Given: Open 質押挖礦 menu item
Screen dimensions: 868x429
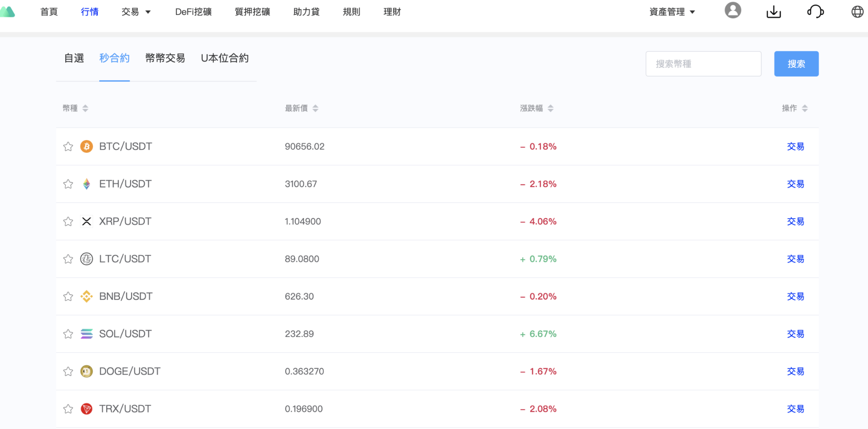Looking at the screenshot, I should [252, 12].
